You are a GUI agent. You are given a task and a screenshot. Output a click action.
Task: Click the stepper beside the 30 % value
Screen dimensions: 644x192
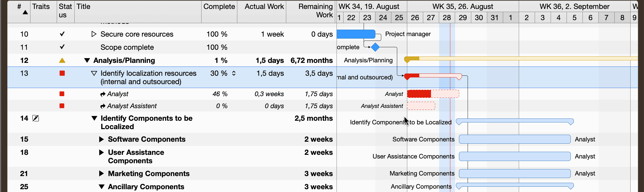[233, 73]
